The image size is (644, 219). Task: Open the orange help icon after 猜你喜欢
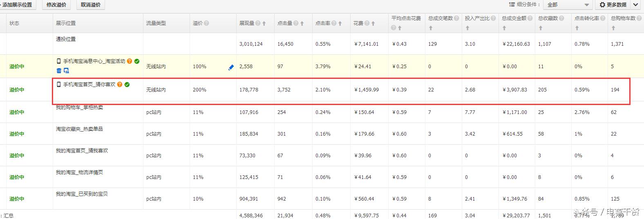coord(120,85)
